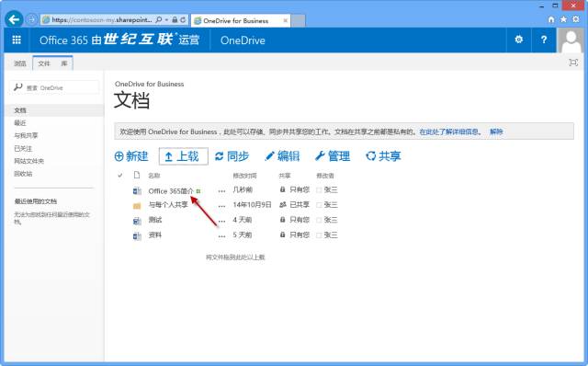Image resolution: width=588 pixels, height=366 pixels.
Task: Refresh the page with the address bar reload icon
Action: [x=183, y=20]
